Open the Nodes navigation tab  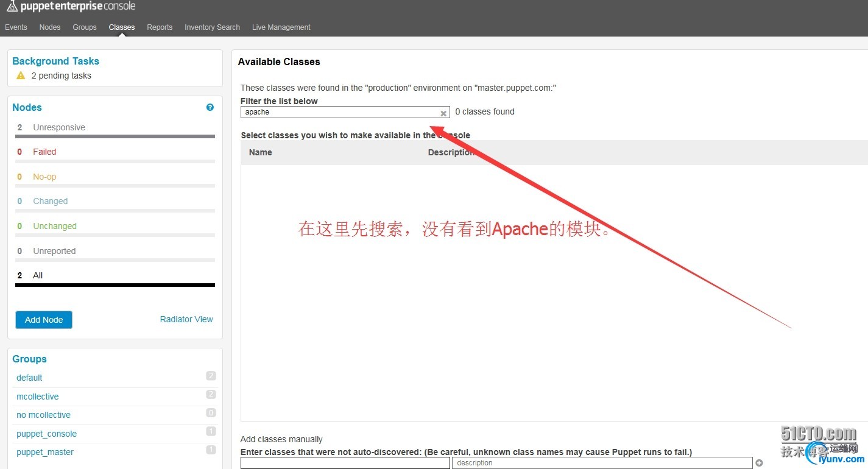tap(50, 27)
